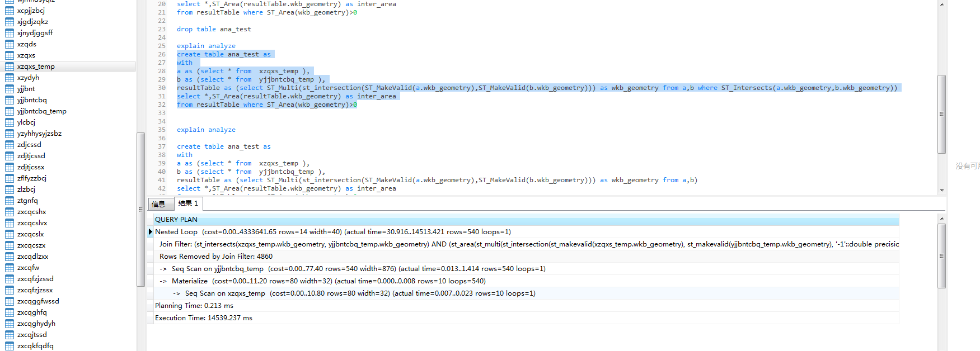Image resolution: width=980 pixels, height=351 pixels.
Task: Click the row indicator arrow beside Nested Loop
Action: [150, 231]
